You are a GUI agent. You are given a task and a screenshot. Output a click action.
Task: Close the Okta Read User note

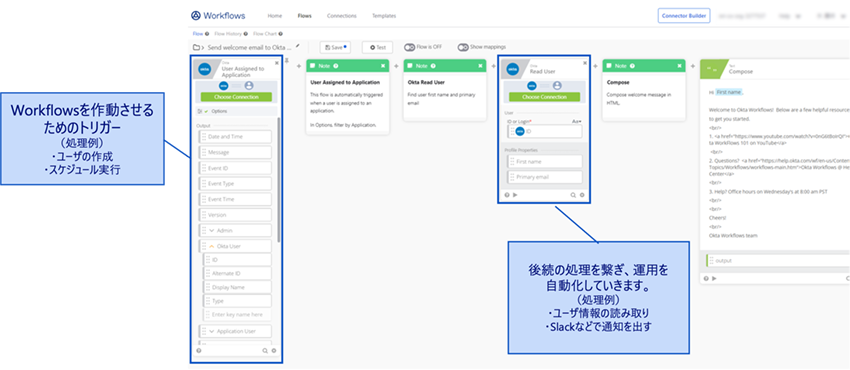click(x=481, y=66)
